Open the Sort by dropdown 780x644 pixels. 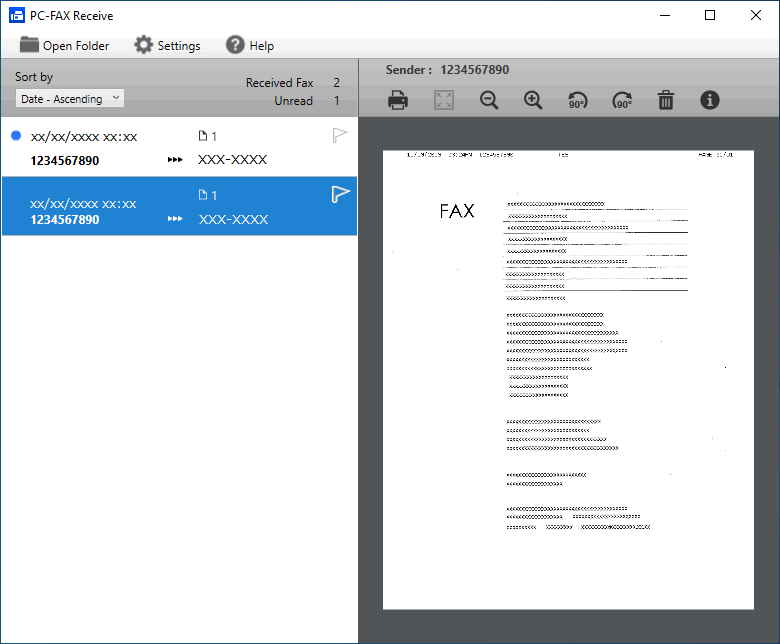(x=70, y=98)
